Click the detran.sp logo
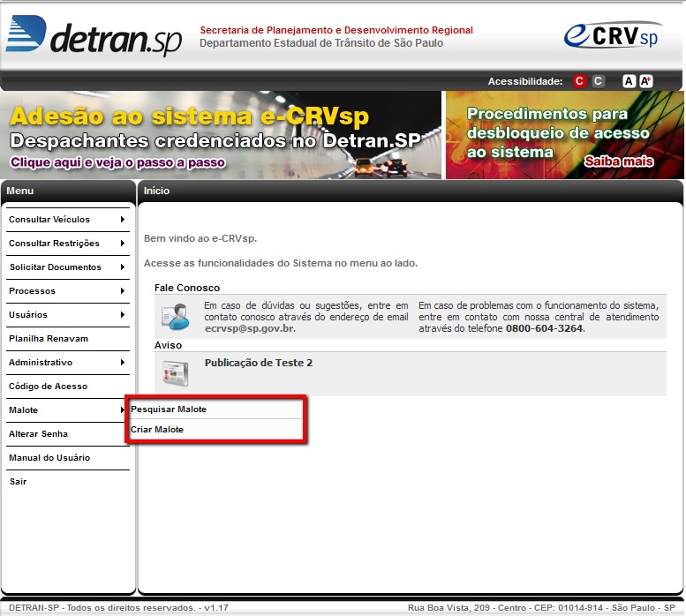The height and width of the screenshot is (616, 686). (94, 36)
